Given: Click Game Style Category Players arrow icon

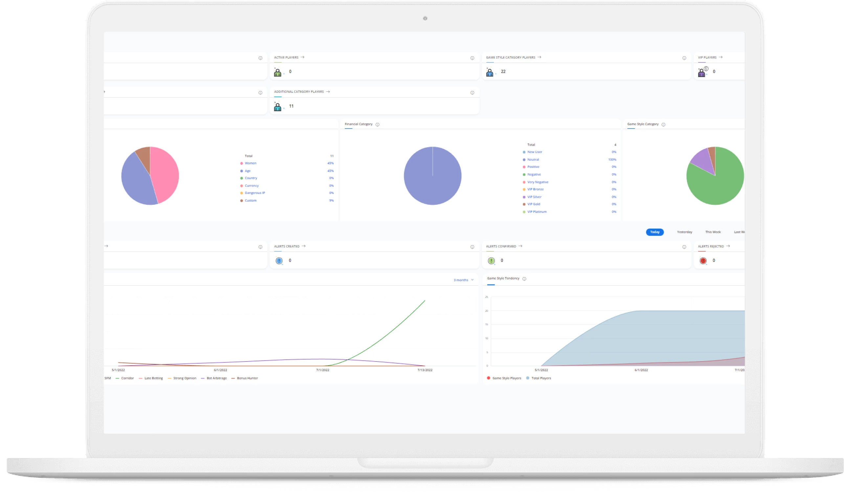Looking at the screenshot, I should click(x=539, y=57).
